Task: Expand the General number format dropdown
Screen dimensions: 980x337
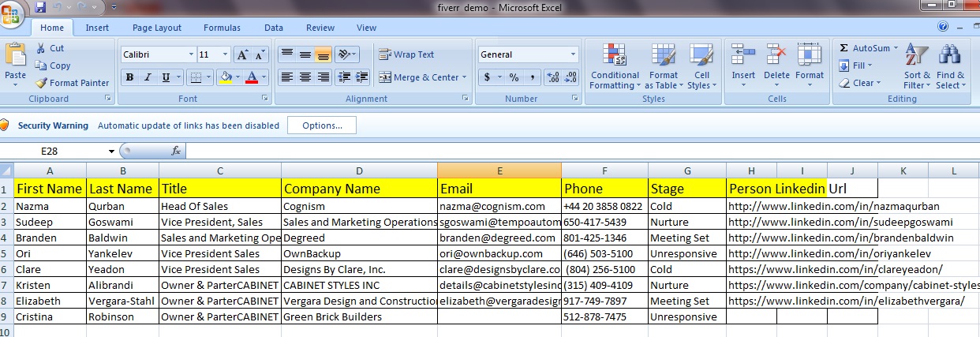Action: point(574,54)
